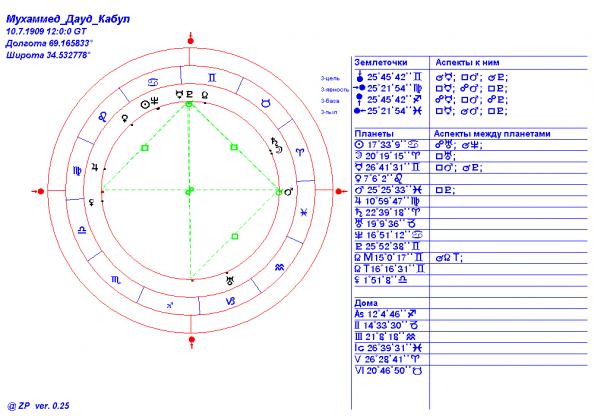This screenshot has height=416, width=594.
Task: Select the Neptune symbol beside the Sun in wheel
Action: 154,101
